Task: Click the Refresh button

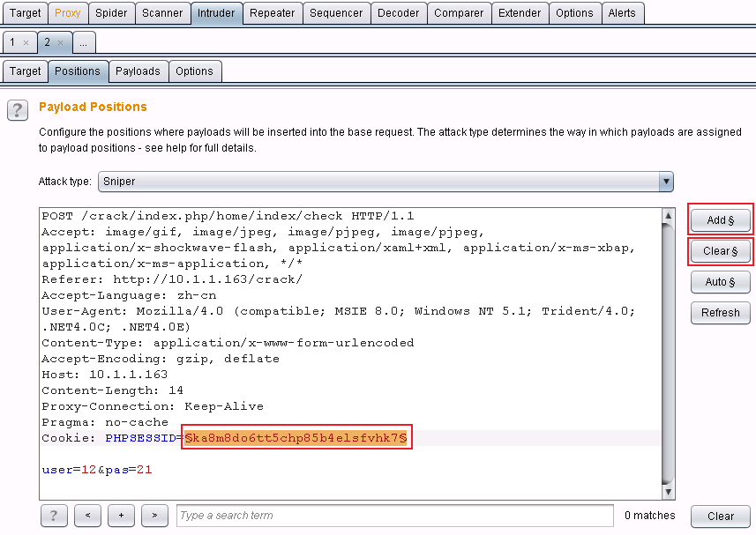Action: pos(721,313)
